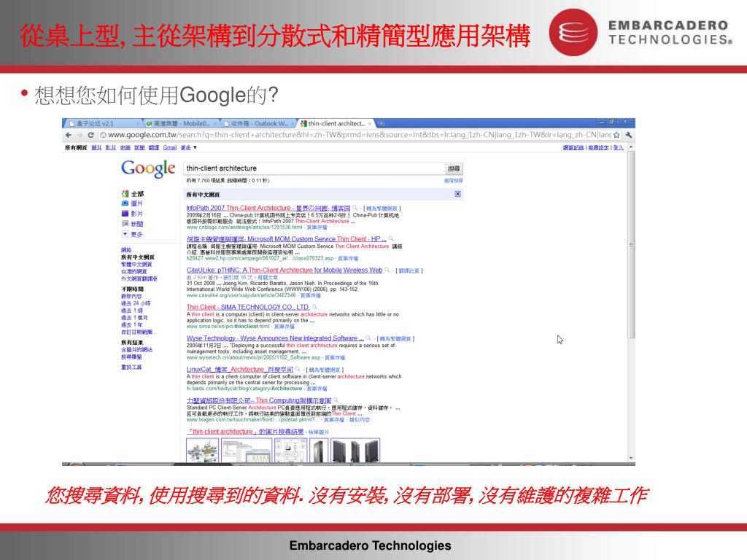Open the 網頁記錄 link
The height and width of the screenshot is (560, 747).
573,147
